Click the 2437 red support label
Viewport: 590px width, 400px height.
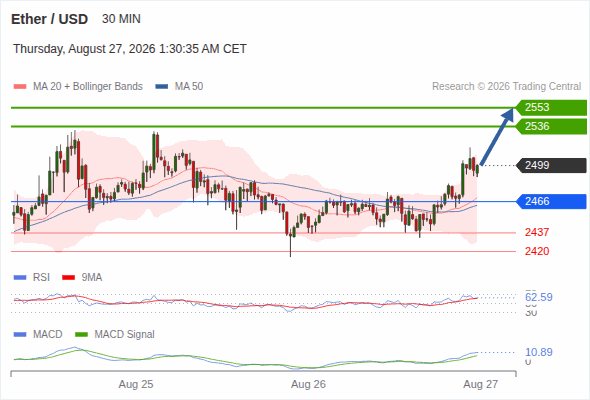[537, 232]
